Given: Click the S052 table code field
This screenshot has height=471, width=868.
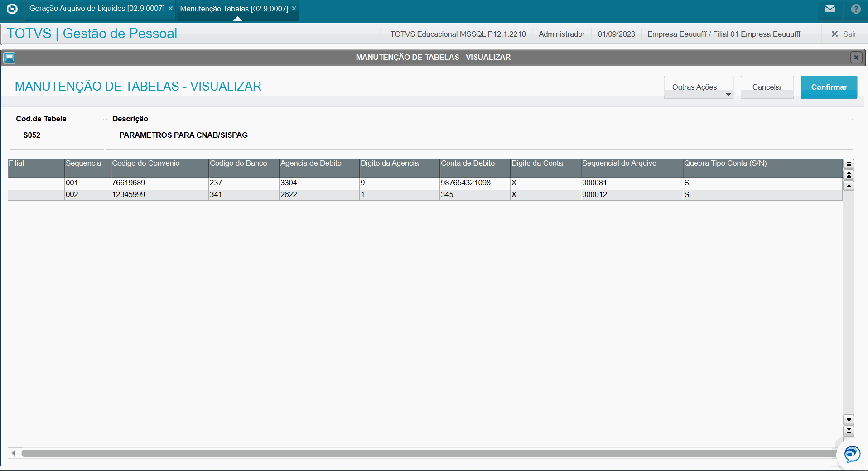Looking at the screenshot, I should tap(57, 135).
